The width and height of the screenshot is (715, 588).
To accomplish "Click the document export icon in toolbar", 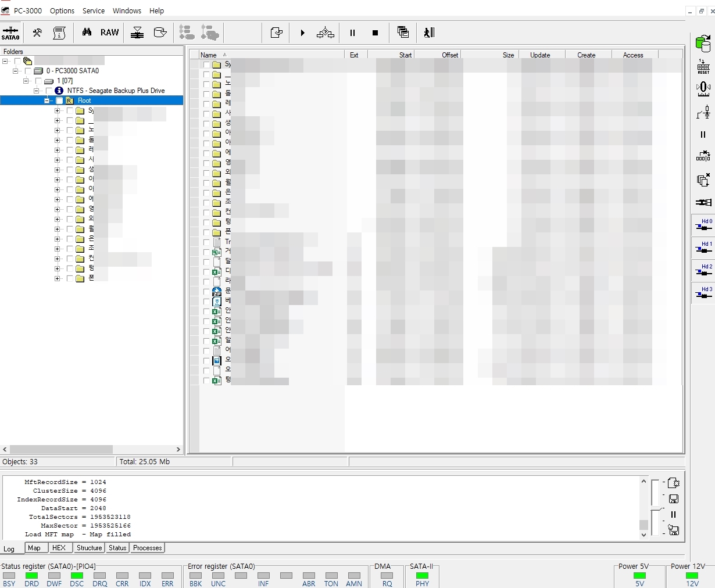I will pos(277,33).
